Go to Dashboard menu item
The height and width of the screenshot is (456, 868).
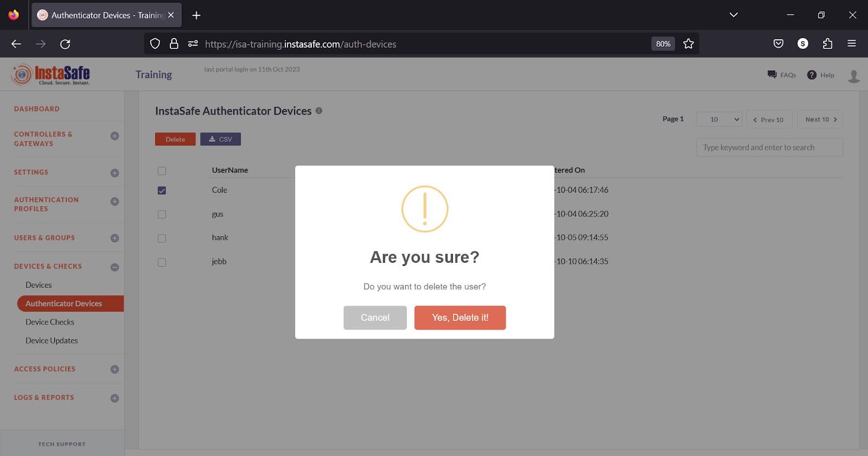coord(37,109)
